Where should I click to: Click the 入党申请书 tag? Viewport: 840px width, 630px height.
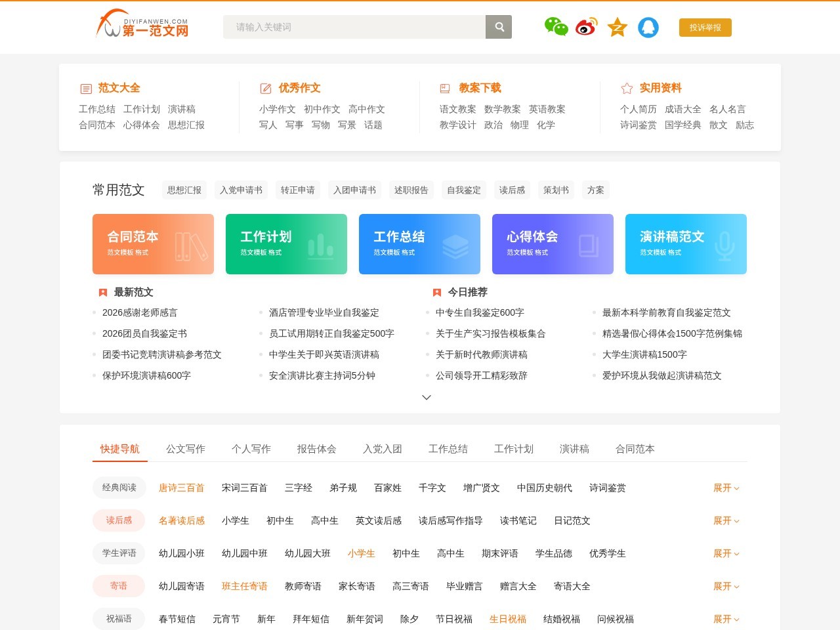click(x=241, y=190)
